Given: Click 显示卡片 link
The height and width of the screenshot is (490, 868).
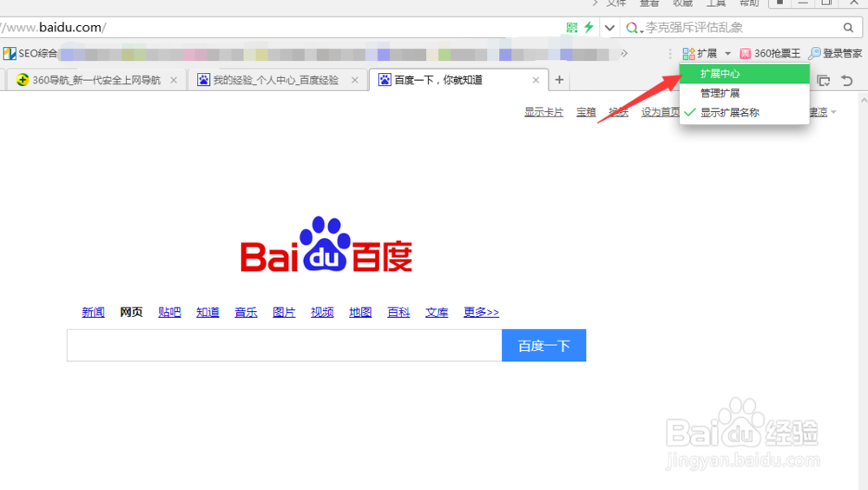Looking at the screenshot, I should click(x=543, y=112).
